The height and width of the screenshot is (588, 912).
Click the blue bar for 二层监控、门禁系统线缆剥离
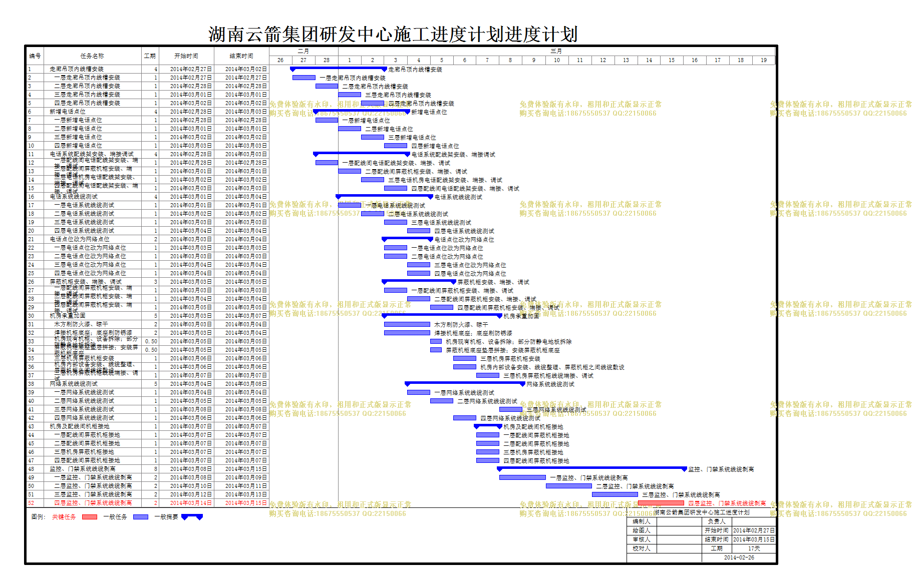click(x=569, y=486)
